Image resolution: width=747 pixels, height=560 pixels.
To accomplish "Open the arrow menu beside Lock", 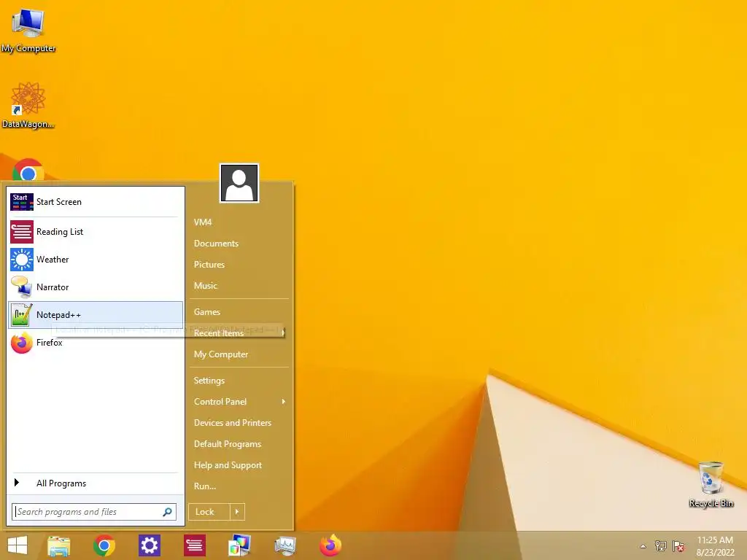I will pos(237,512).
